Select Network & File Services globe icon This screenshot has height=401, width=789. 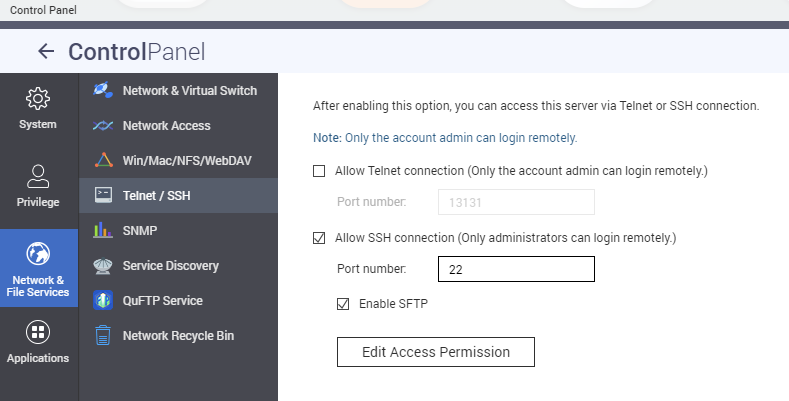pyautogui.click(x=38, y=254)
